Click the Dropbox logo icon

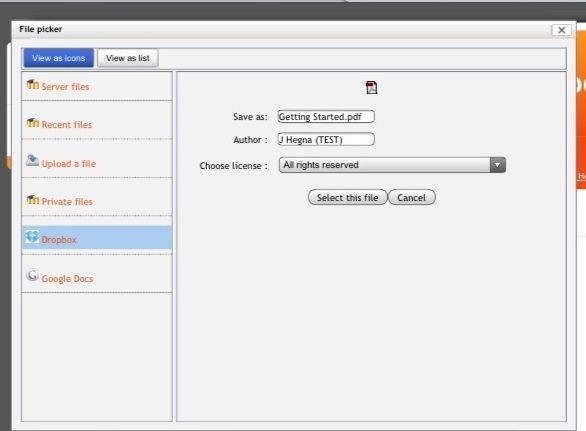pos(32,237)
